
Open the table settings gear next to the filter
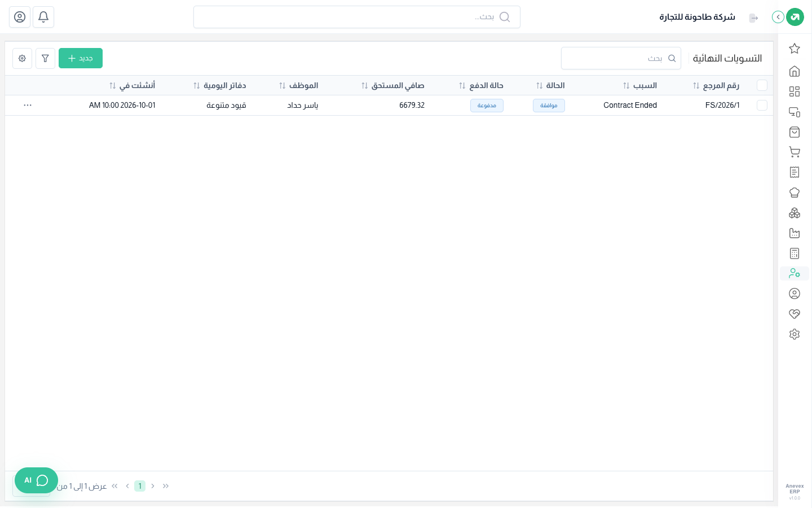pos(22,58)
